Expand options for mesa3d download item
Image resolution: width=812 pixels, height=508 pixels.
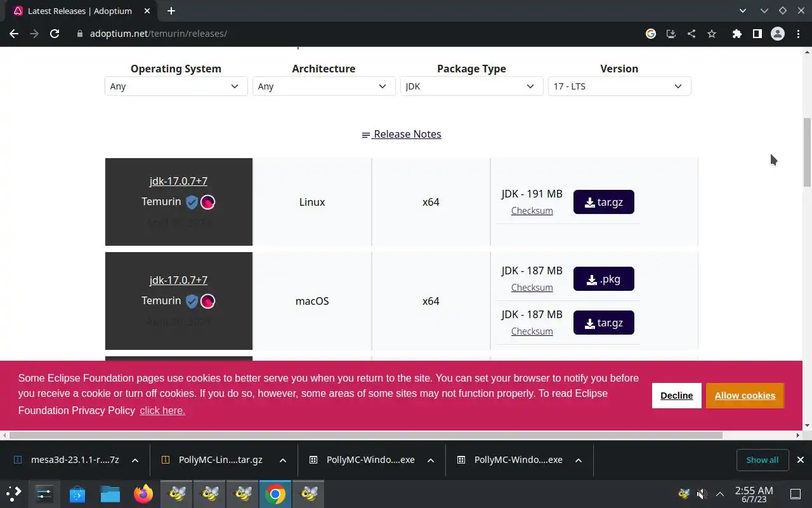134,460
